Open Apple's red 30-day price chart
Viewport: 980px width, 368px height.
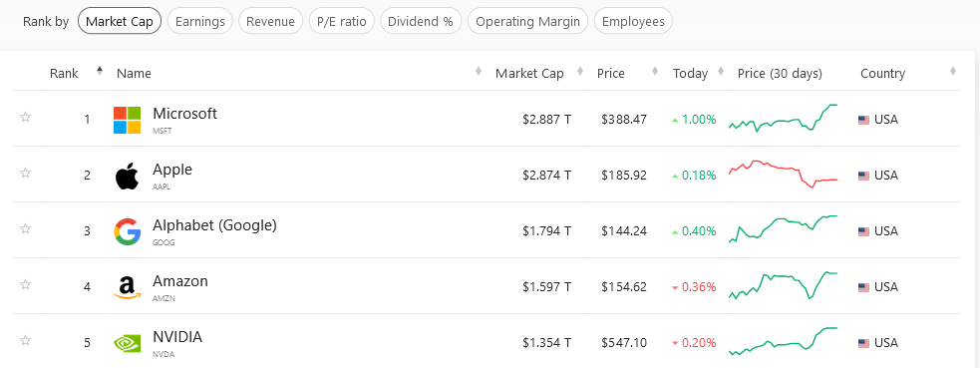784,175
